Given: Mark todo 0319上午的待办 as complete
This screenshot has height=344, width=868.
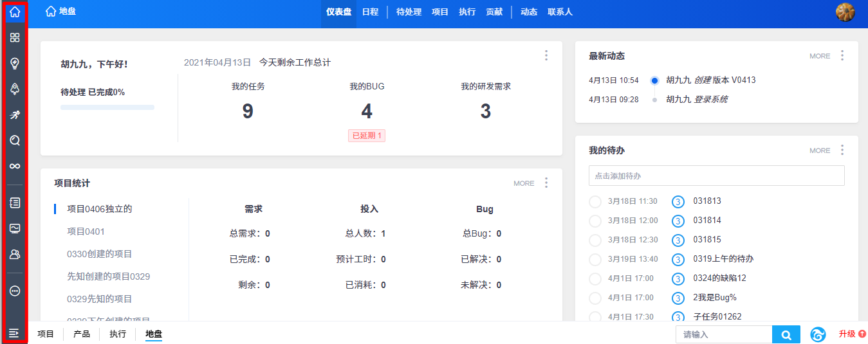Looking at the screenshot, I should 595,260.
